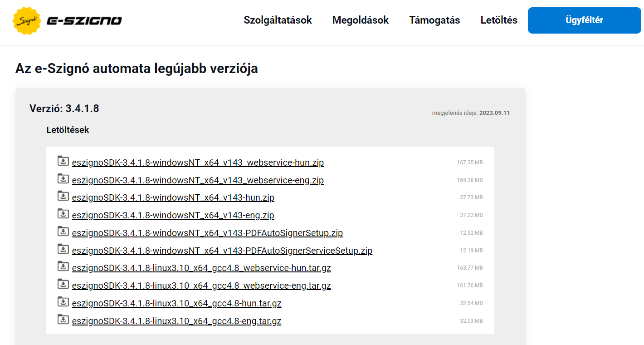The height and width of the screenshot is (345, 644).
Task: Click download icon beside linux gcc4.8-hun.tar.gz
Action: coord(63,302)
